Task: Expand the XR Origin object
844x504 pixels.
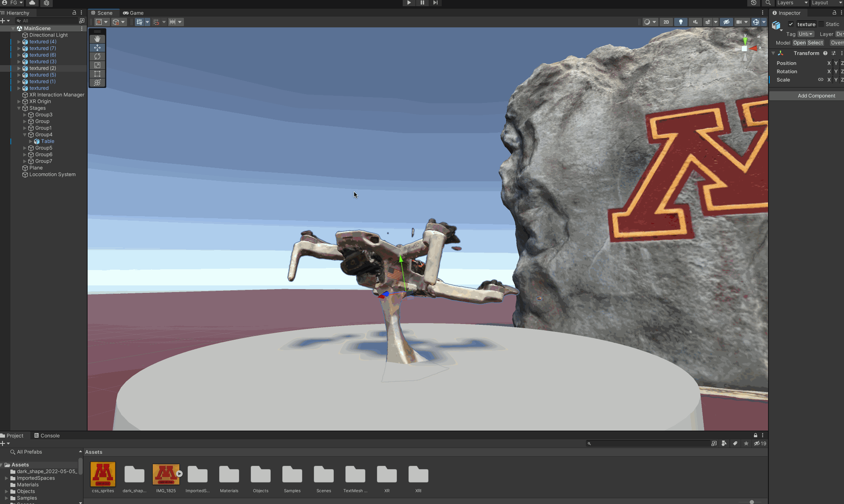Action: tap(19, 102)
